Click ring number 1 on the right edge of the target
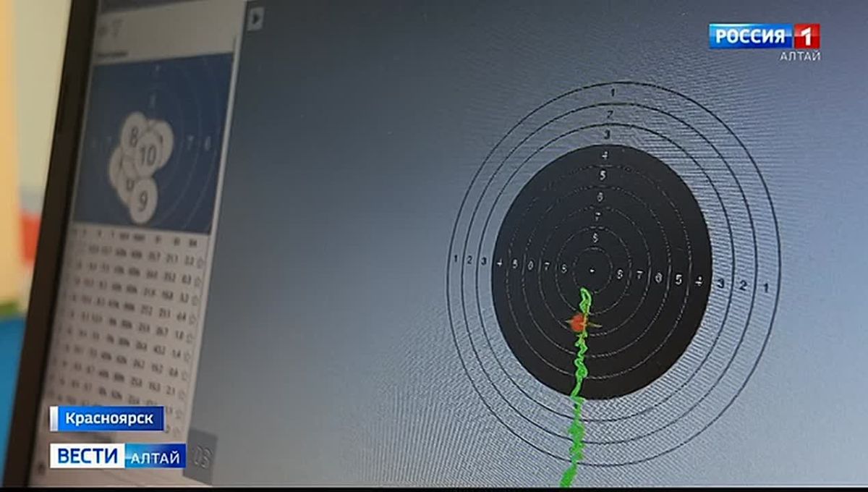This screenshot has width=868, height=492. coord(765,288)
